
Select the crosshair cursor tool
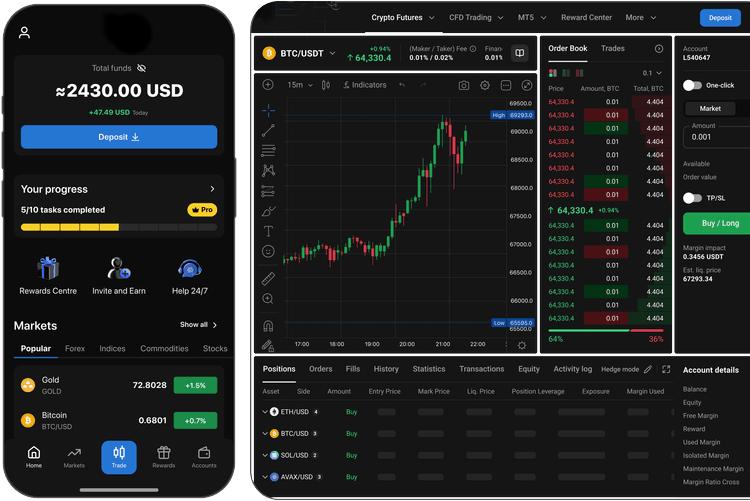(268, 110)
